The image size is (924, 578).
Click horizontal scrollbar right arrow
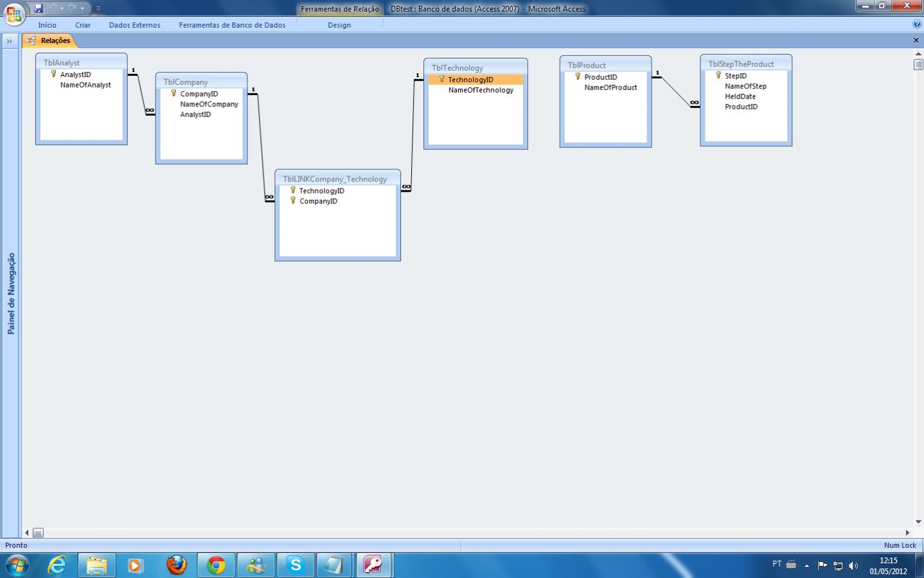click(x=907, y=532)
